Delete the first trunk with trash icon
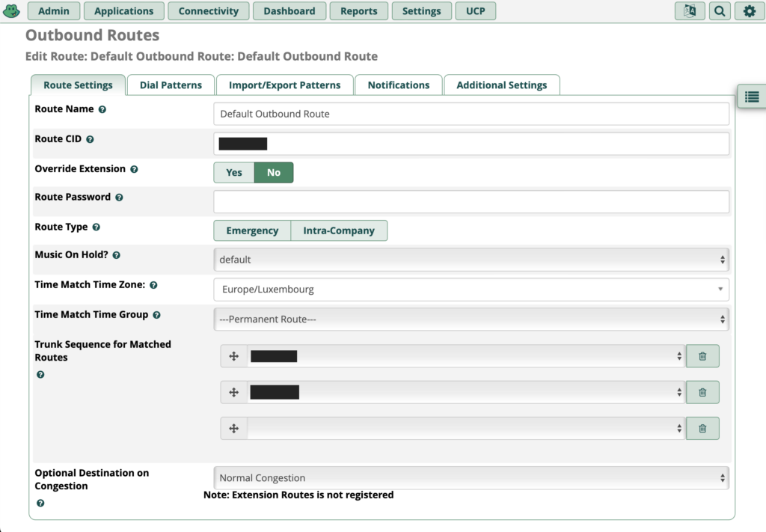Viewport: 766px width, 532px height. point(702,356)
